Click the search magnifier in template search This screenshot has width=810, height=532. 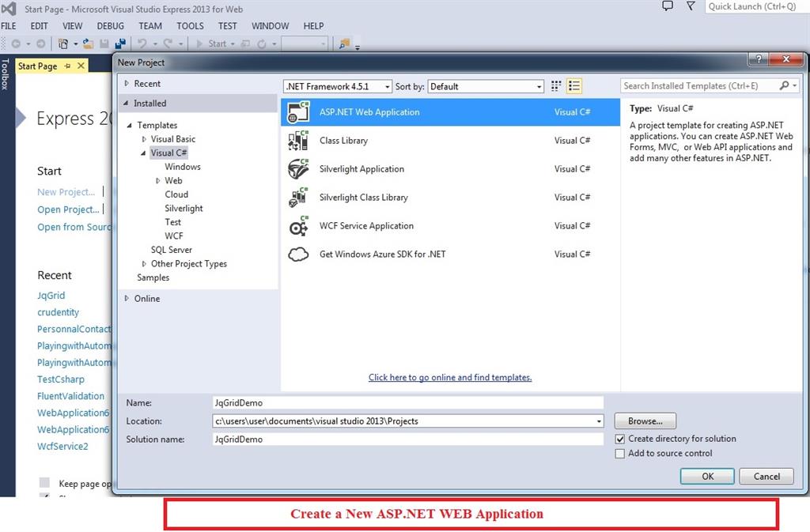pos(784,85)
